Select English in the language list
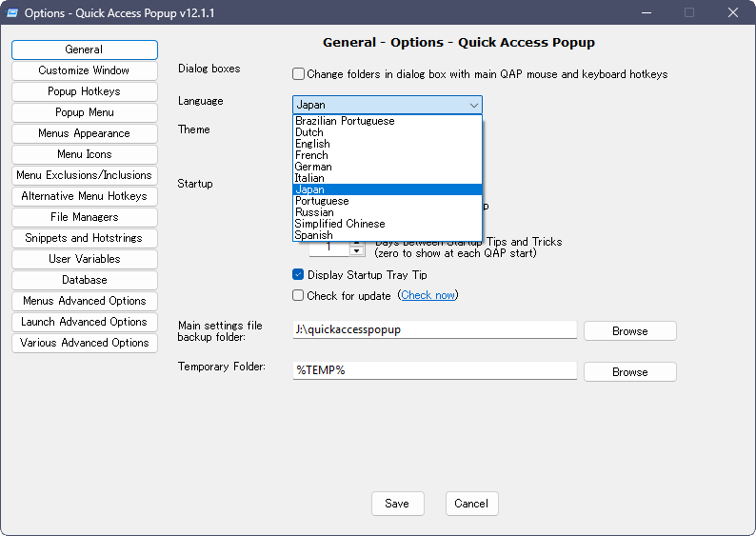Image resolution: width=756 pixels, height=536 pixels. 388,144
